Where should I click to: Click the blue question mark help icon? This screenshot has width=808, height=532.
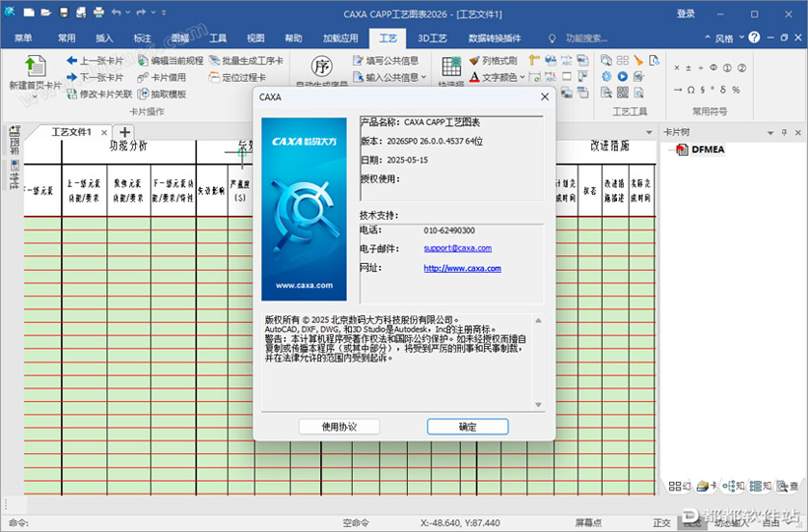coord(754,37)
